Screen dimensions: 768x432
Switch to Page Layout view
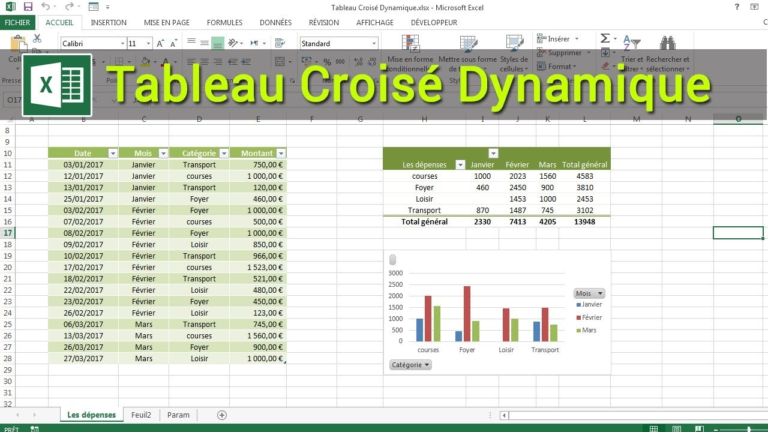676,429
